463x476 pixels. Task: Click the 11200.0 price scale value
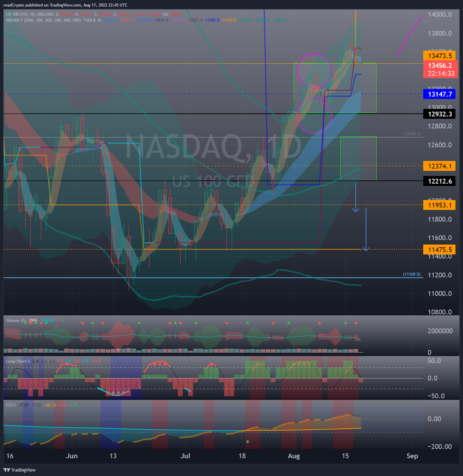[440, 275]
